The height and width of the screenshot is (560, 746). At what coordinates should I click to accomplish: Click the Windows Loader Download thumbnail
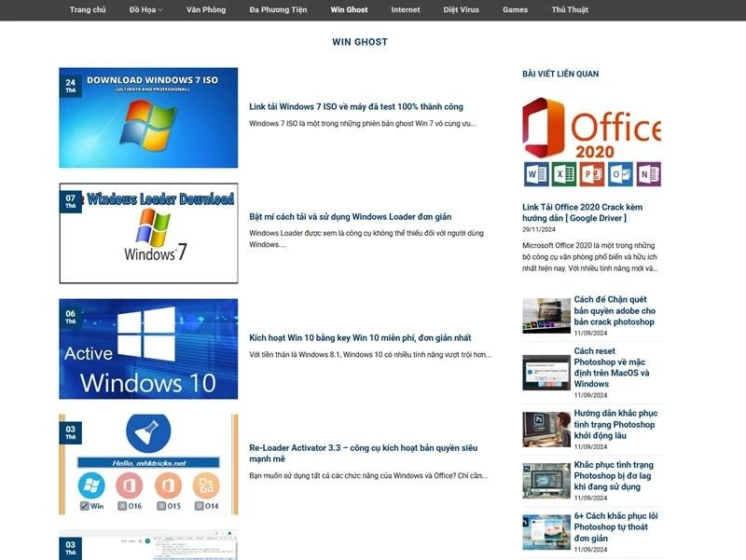(x=148, y=233)
